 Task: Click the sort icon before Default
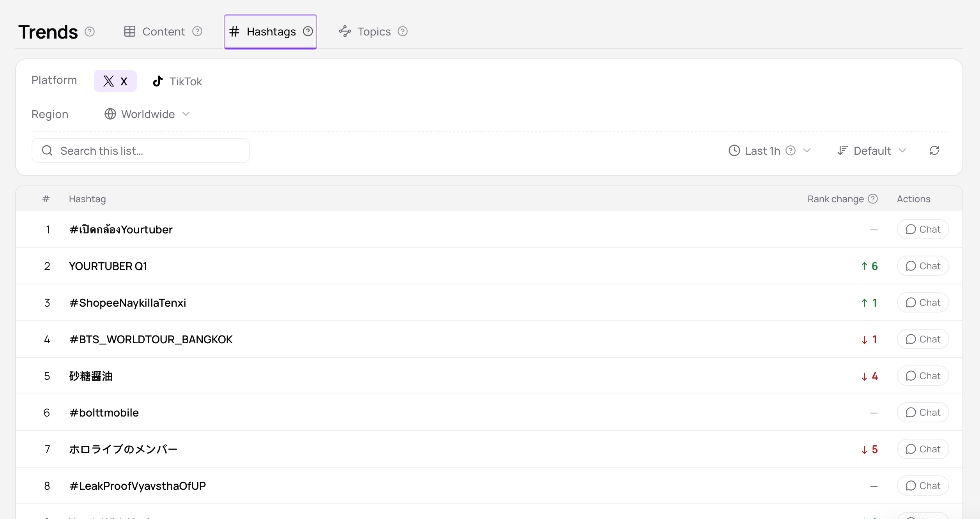842,150
